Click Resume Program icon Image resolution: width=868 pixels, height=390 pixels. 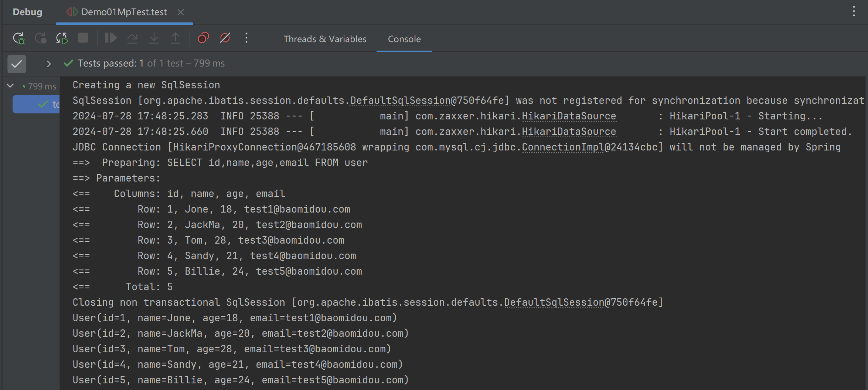point(110,38)
